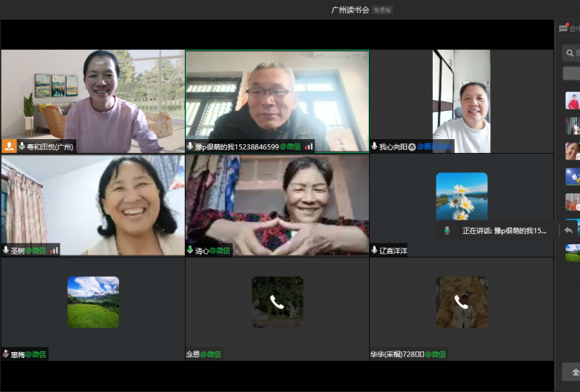580x392 pixels.
Task: Click the network signal icon next to 圣树
Action: (x=54, y=250)
